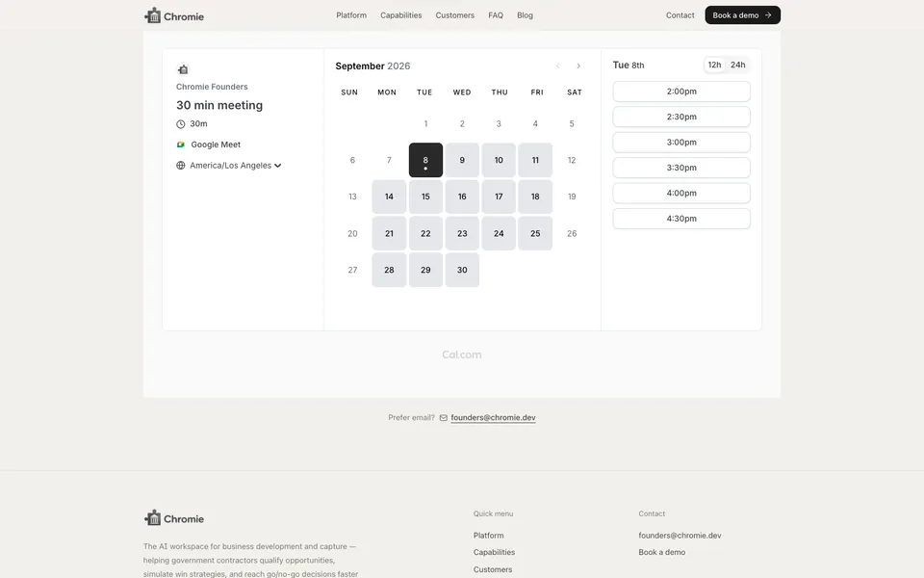The image size is (924, 578).
Task: Open Contact in top navigation
Action: click(x=680, y=15)
